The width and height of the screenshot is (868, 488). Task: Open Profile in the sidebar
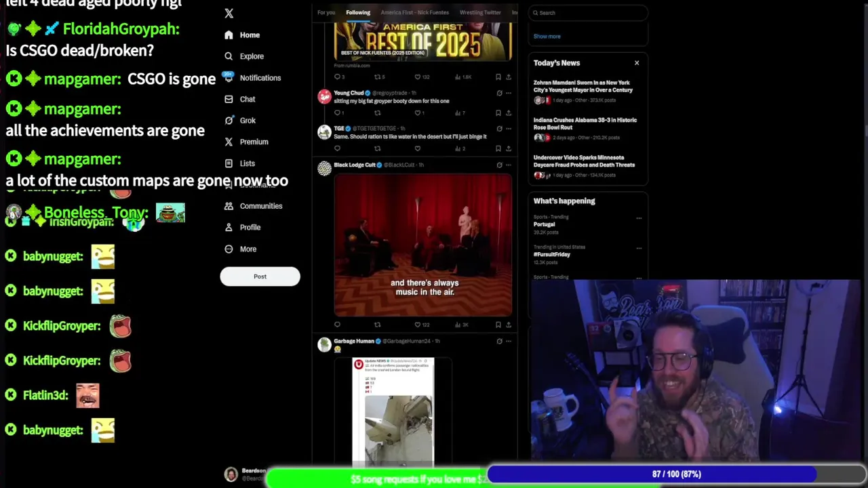[x=242, y=227]
